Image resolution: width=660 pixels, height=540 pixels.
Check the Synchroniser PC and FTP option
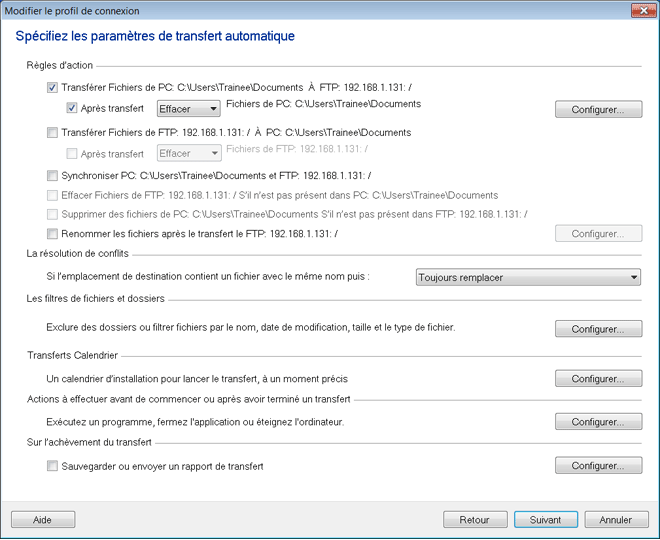[x=52, y=175]
